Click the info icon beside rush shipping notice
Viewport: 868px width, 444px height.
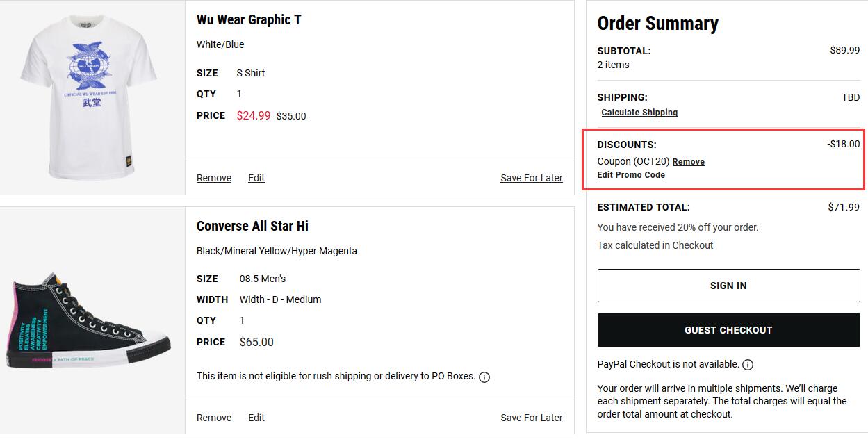pyautogui.click(x=484, y=377)
